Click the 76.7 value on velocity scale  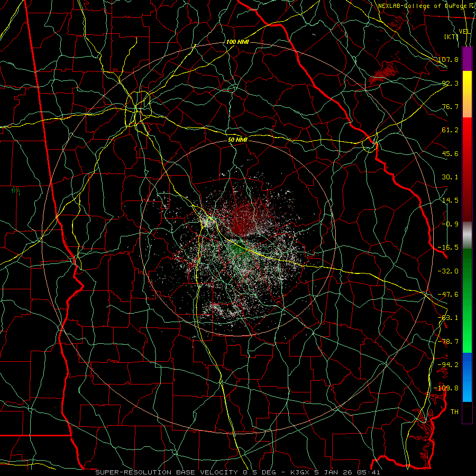[450, 106]
